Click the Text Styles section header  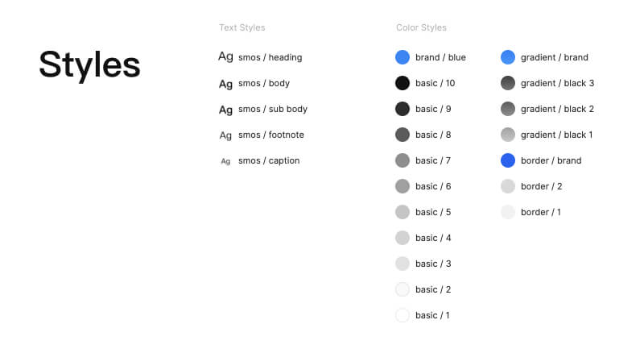pos(242,28)
